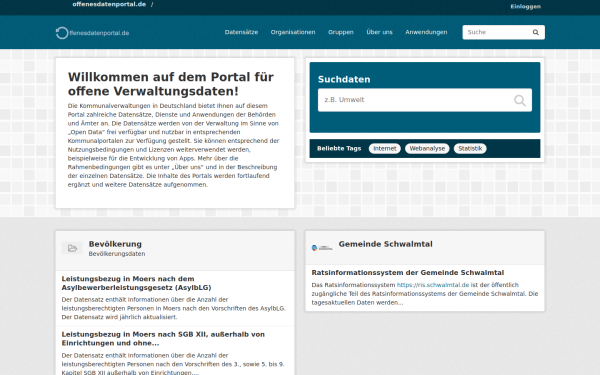The width and height of the screenshot is (600, 375).
Task: Open the Bevölkerung group heading
Action: coord(115,244)
